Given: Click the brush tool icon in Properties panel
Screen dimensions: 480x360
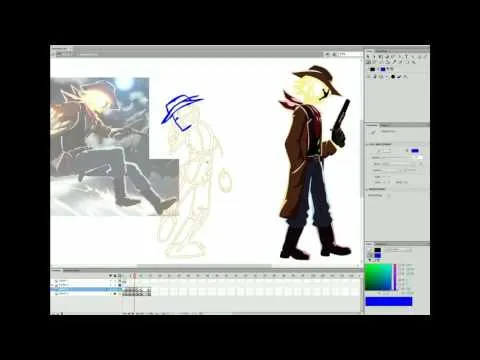Looking at the screenshot, I should coord(374,132).
